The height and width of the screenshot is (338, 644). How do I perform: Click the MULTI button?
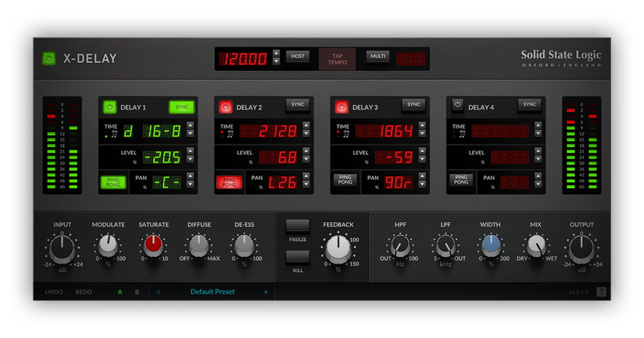click(378, 56)
